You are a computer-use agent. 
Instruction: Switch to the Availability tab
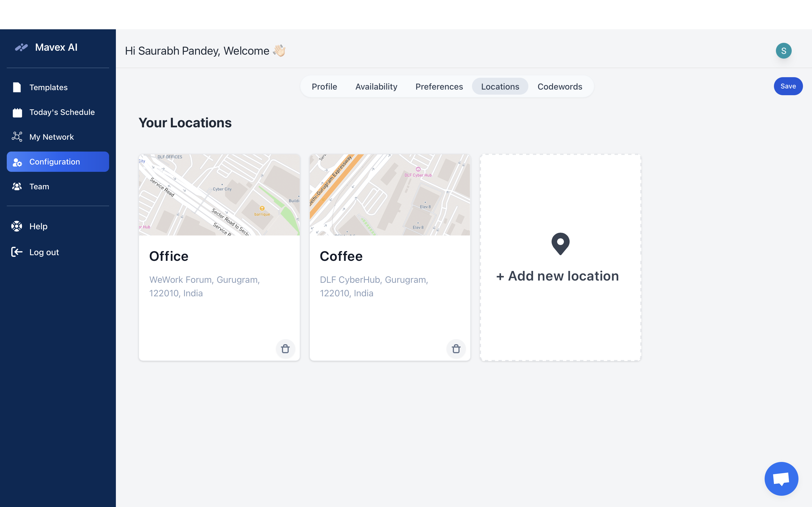click(x=376, y=86)
